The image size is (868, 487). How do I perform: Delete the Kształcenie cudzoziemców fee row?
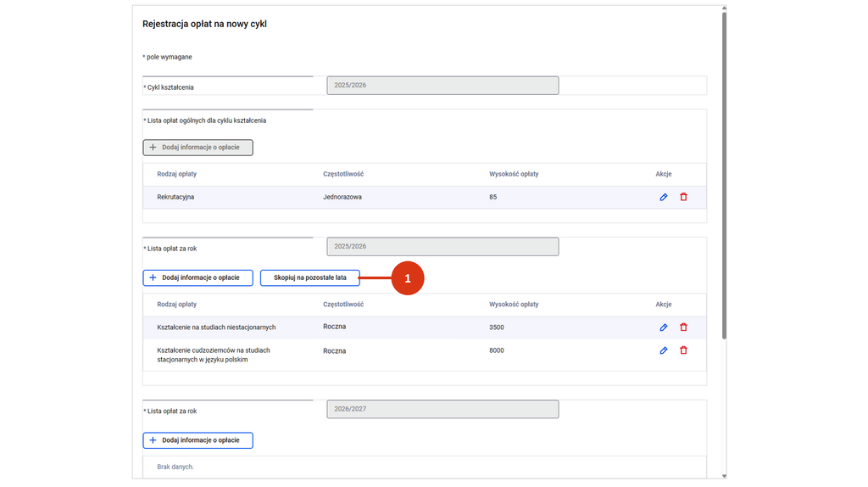684,350
